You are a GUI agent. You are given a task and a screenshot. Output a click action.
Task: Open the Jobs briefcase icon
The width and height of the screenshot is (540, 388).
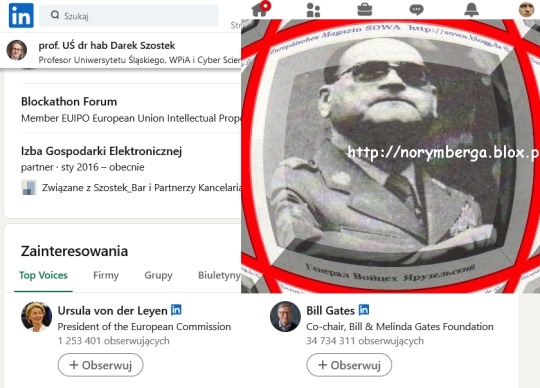pyautogui.click(x=364, y=10)
